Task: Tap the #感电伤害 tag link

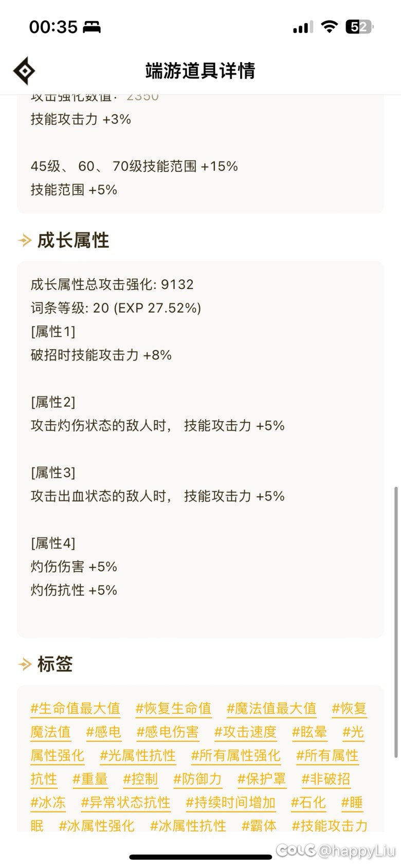Action: click(168, 732)
